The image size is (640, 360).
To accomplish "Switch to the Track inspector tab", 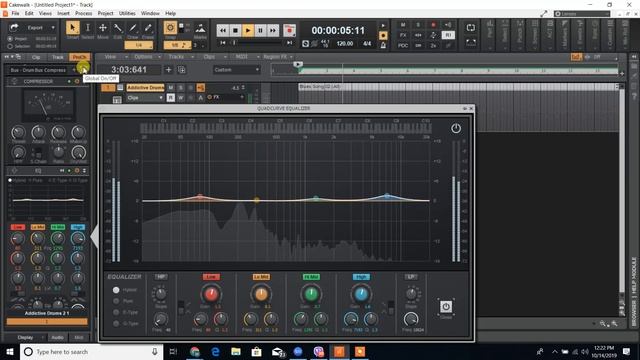I will [58, 57].
